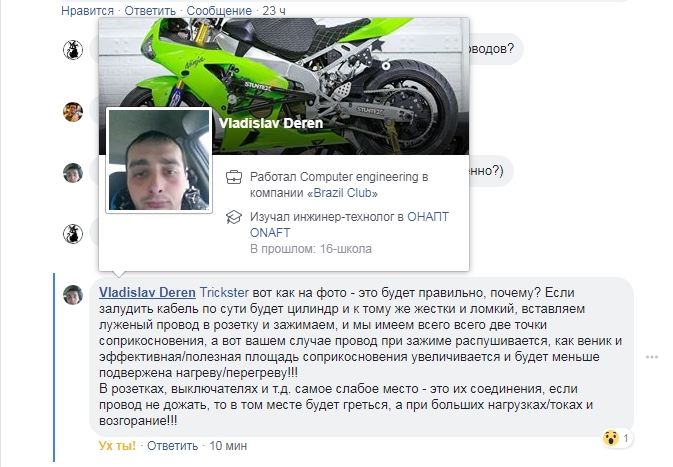Toggle the Ух ты! reaction on comment
Viewport: 673px width, 467px height.
click(117, 446)
